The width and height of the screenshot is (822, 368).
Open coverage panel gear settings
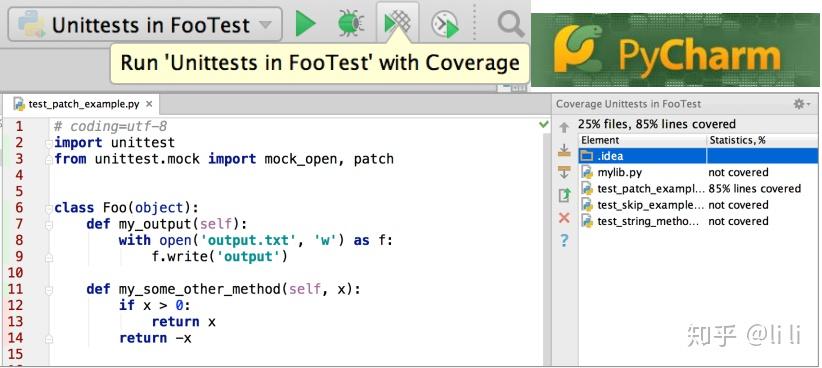click(x=801, y=104)
